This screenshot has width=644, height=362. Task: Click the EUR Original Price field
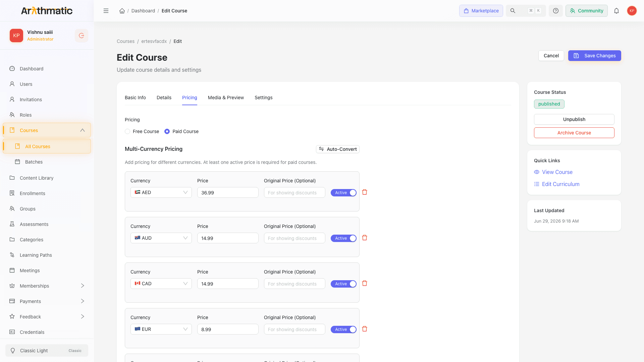tap(294, 329)
